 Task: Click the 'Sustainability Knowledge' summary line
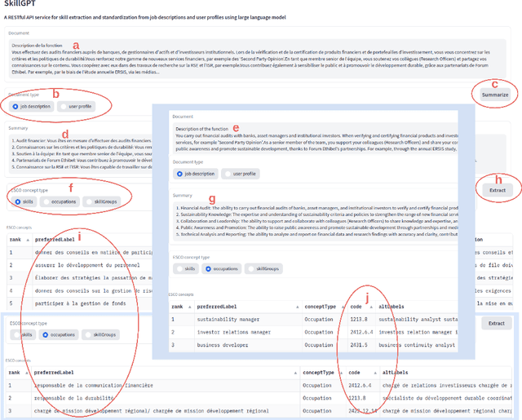point(317,214)
